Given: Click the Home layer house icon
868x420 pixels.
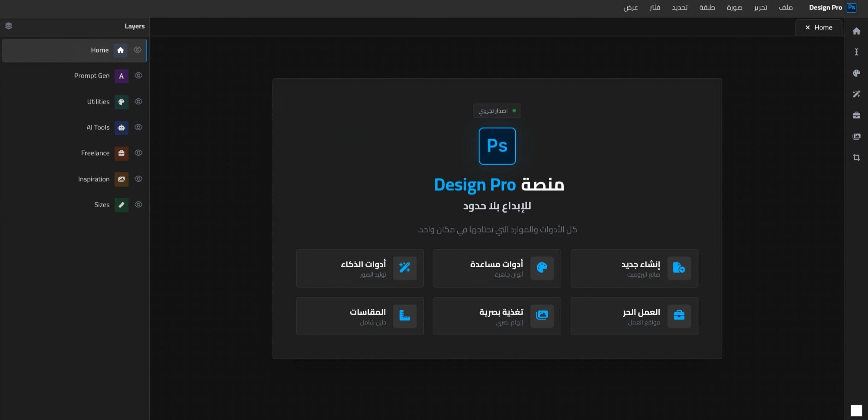Looking at the screenshot, I should [x=121, y=50].
